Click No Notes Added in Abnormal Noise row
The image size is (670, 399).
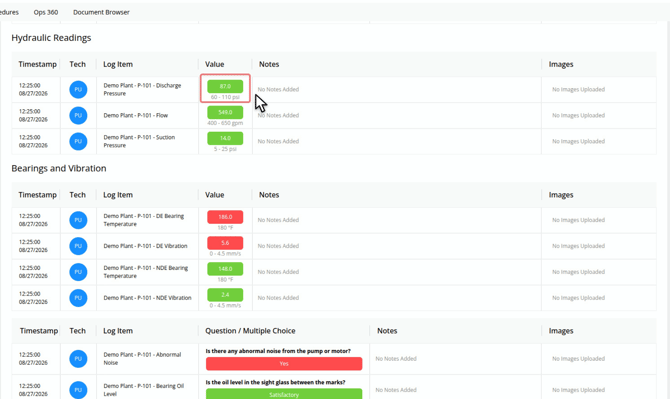click(396, 359)
